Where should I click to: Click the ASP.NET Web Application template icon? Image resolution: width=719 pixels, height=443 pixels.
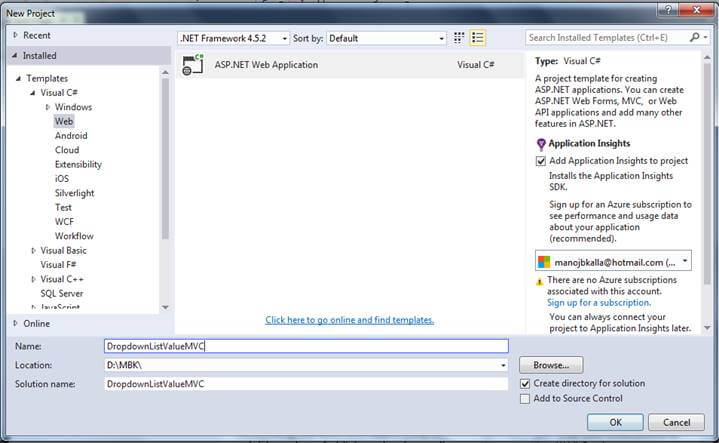point(193,64)
